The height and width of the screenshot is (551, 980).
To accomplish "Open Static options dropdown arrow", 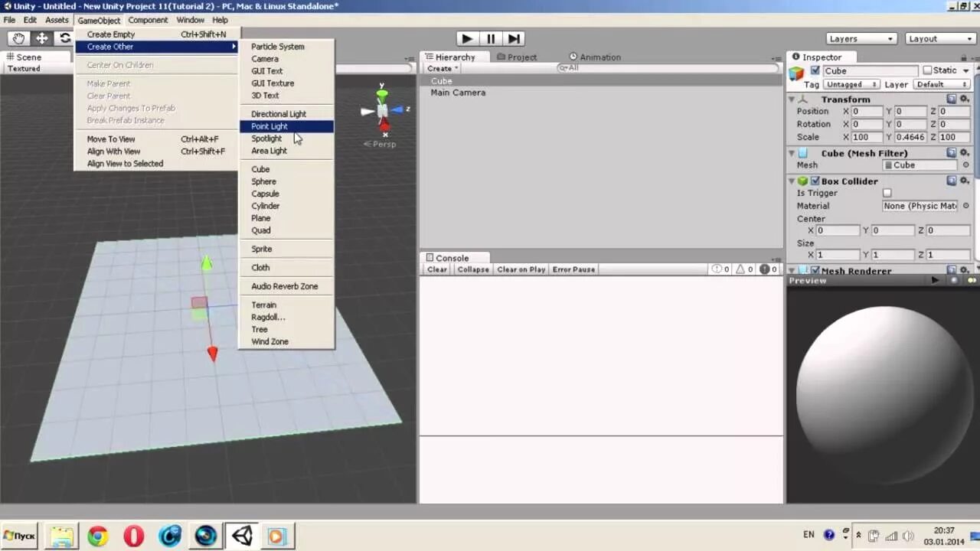I will click(x=965, y=70).
